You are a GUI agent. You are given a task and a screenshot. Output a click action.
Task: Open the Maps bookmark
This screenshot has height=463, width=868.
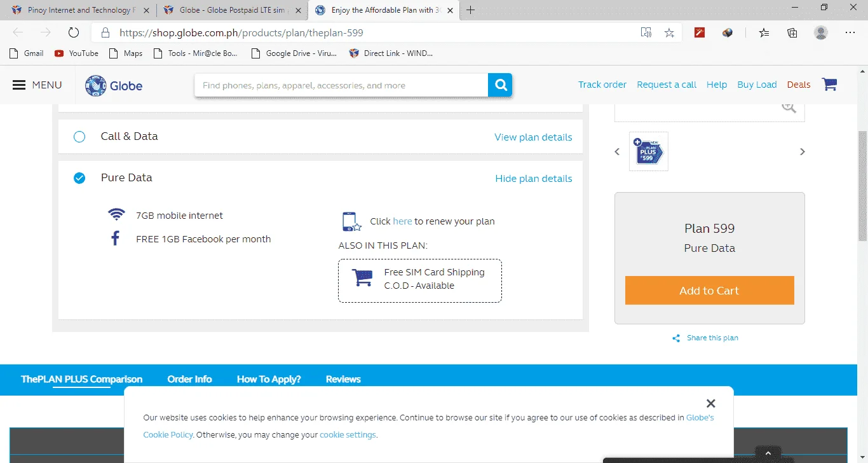[x=126, y=53]
